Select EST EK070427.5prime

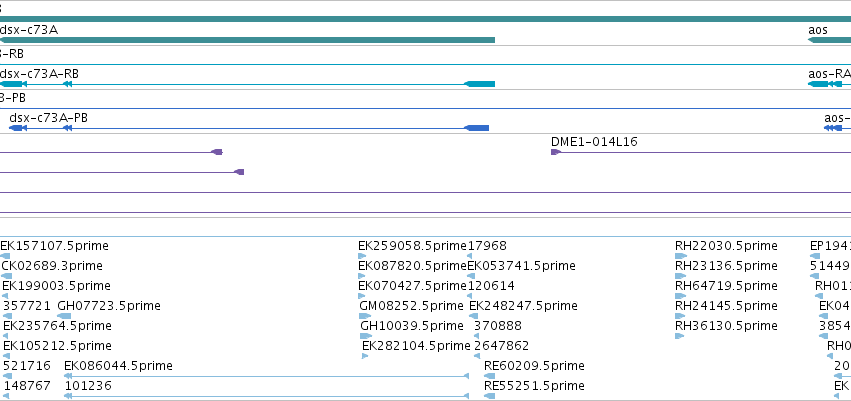[412, 286]
